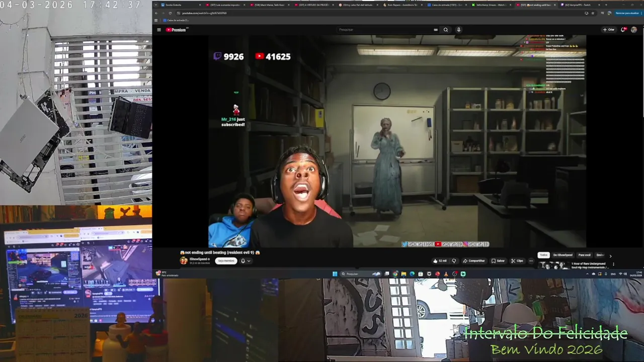Switch to the Mack Maine browser tab
644x362 pixels.
pos(269,5)
